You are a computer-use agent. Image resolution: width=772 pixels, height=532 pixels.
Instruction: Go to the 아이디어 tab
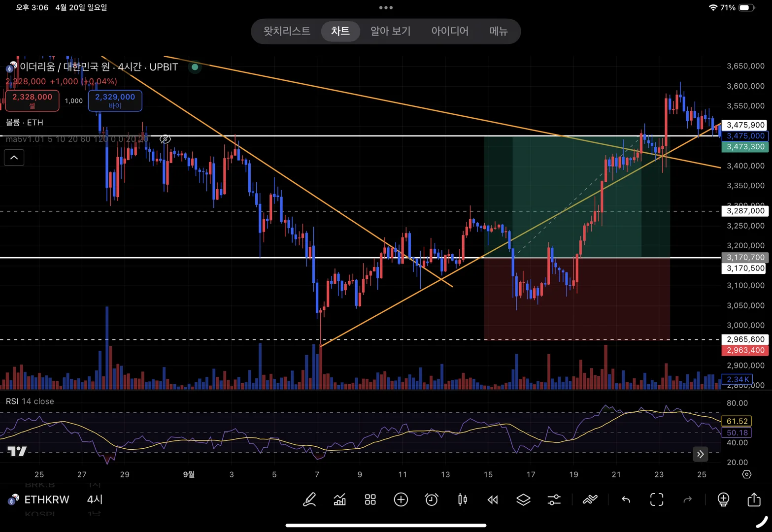(x=450, y=31)
